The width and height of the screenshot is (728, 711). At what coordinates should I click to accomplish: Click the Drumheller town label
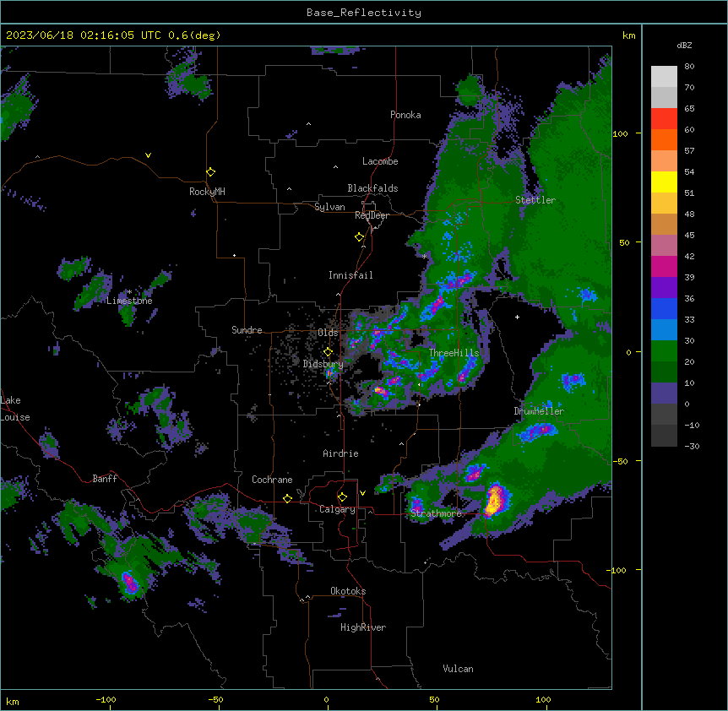click(x=539, y=411)
